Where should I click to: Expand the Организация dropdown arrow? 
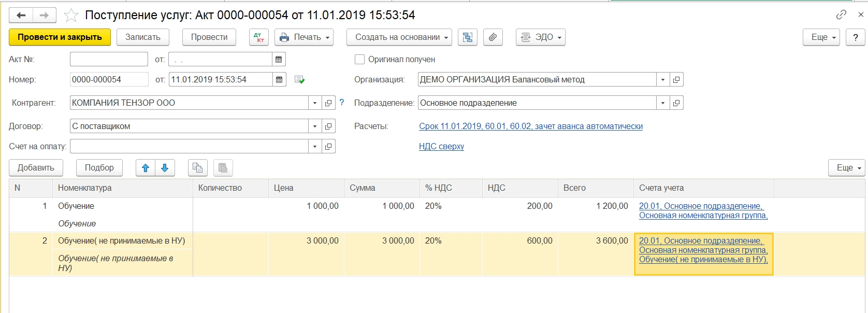coord(663,80)
